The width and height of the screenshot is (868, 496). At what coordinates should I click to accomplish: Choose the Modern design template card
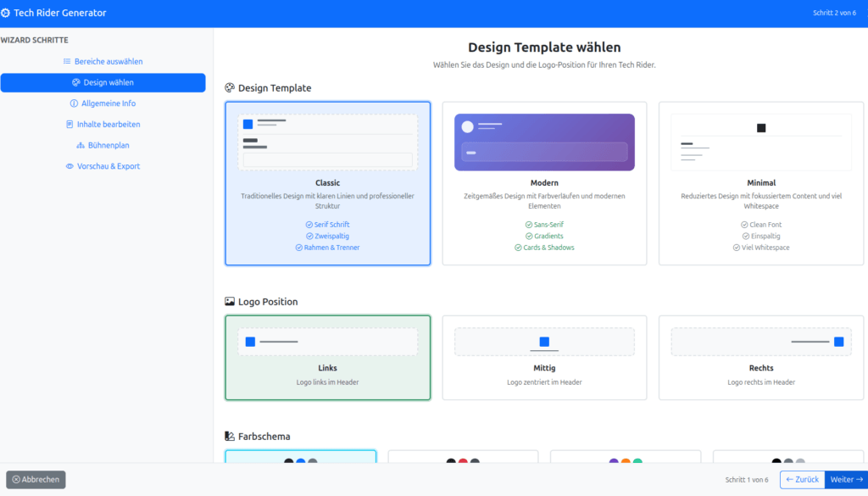click(x=544, y=183)
